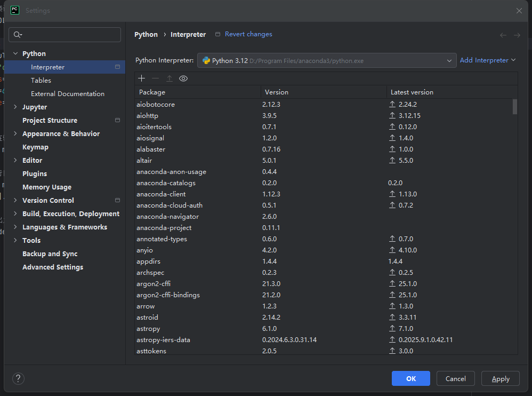Select the anaconda-anon-usage package row
Viewport: 532px width, 396px height.
pyautogui.click(x=324, y=171)
